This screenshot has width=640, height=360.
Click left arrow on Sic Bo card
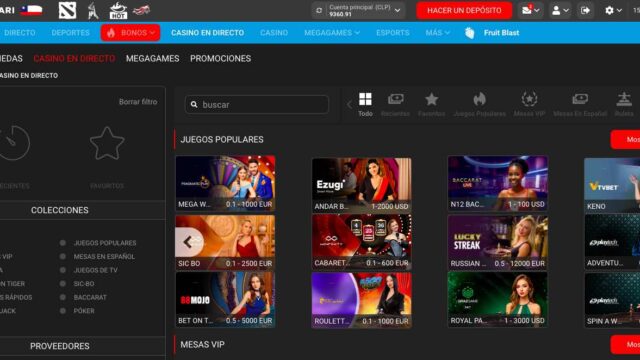tap(189, 242)
